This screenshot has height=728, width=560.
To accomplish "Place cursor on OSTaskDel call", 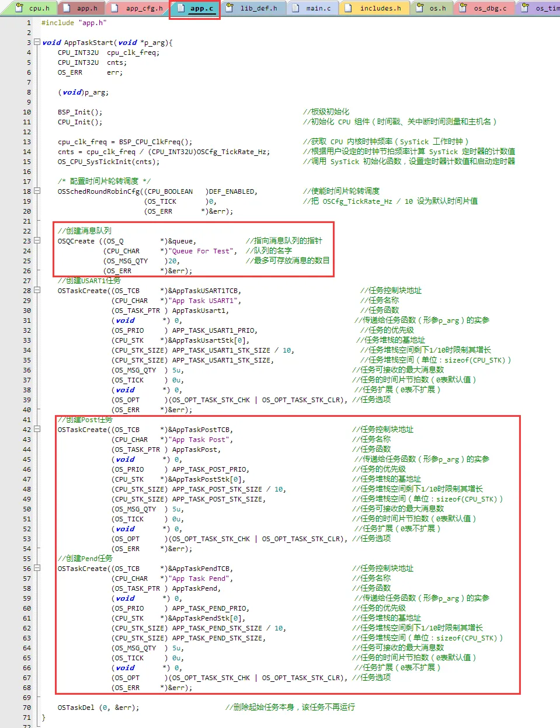I will [x=76, y=708].
